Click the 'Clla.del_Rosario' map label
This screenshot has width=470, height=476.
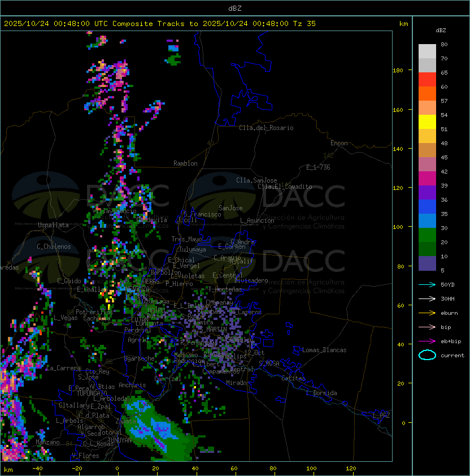click(x=266, y=128)
